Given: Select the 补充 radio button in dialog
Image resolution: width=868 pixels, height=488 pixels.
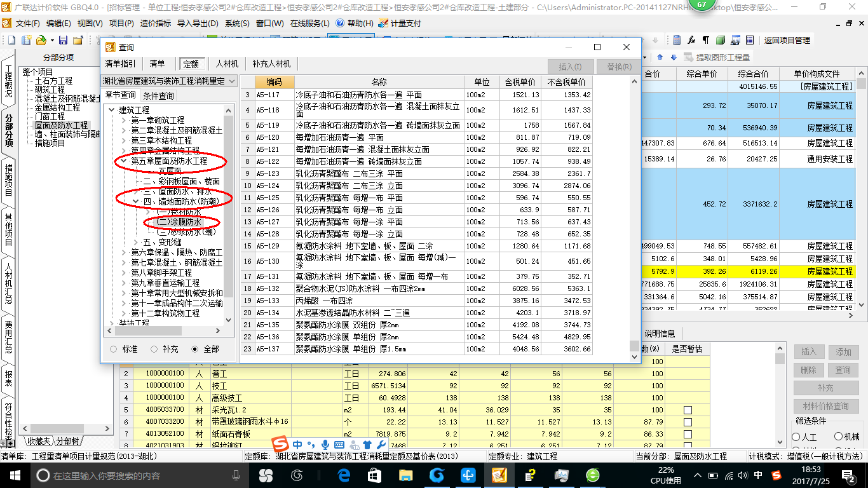Looking at the screenshot, I should pyautogui.click(x=154, y=349).
